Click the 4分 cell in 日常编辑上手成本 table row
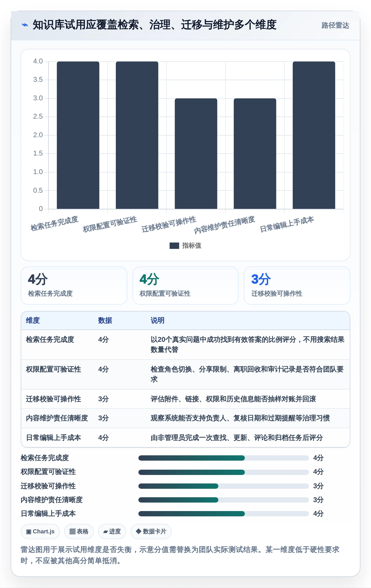The width and height of the screenshot is (371, 588). click(103, 438)
